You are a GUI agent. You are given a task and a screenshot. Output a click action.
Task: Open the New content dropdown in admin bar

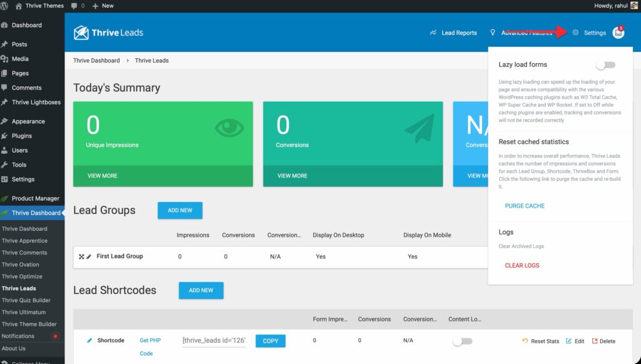(x=103, y=6)
